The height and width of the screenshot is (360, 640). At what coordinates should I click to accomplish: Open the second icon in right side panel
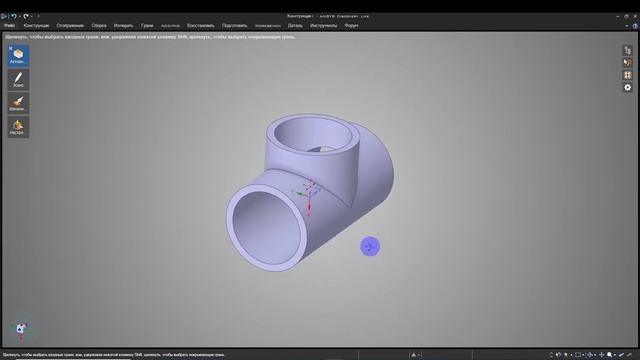[627, 62]
